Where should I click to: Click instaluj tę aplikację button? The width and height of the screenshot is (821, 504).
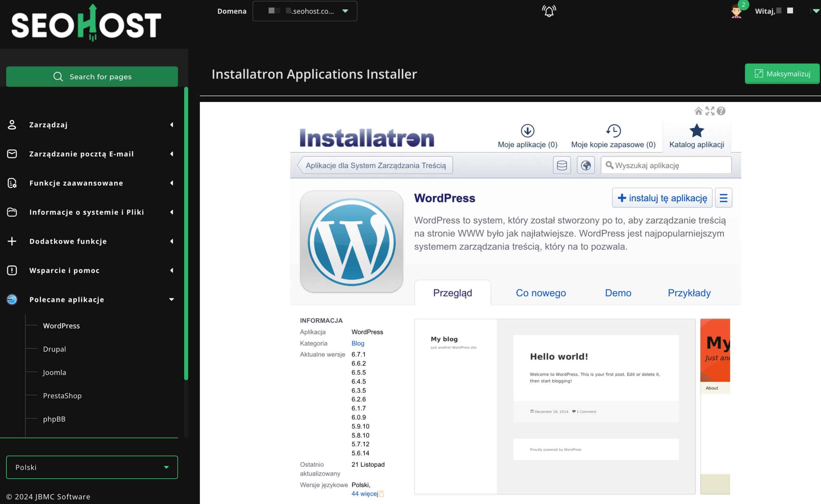[662, 198]
